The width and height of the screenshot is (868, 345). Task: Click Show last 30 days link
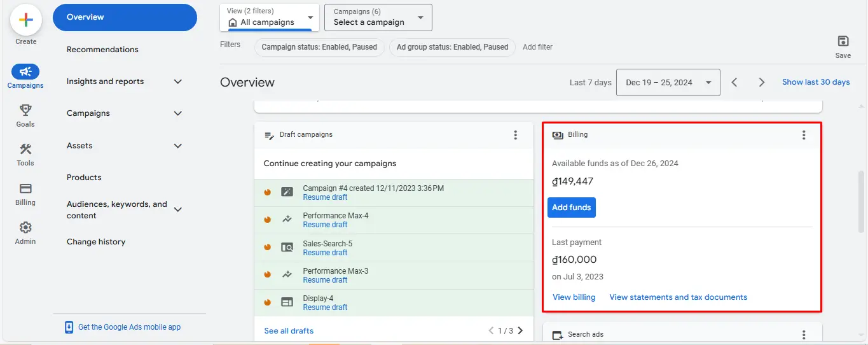click(816, 82)
